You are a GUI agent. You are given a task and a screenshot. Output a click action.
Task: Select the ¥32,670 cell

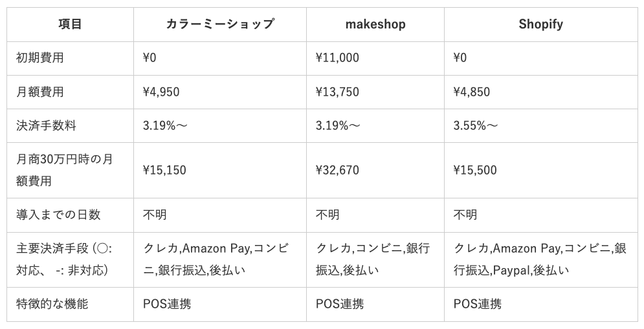(337, 171)
